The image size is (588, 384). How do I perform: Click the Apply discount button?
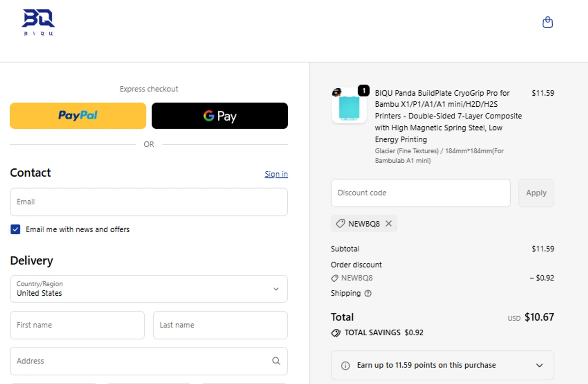click(x=536, y=193)
